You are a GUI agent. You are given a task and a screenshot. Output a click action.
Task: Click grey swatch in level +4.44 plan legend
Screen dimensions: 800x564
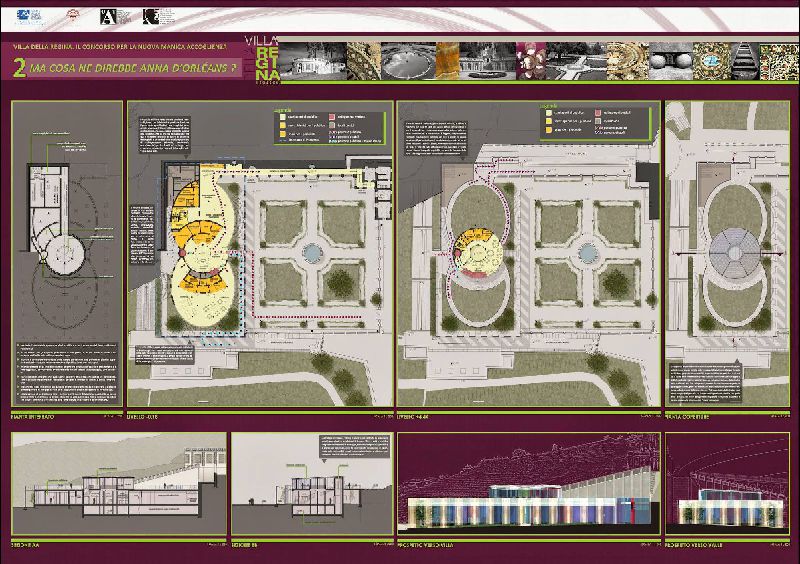click(x=598, y=121)
